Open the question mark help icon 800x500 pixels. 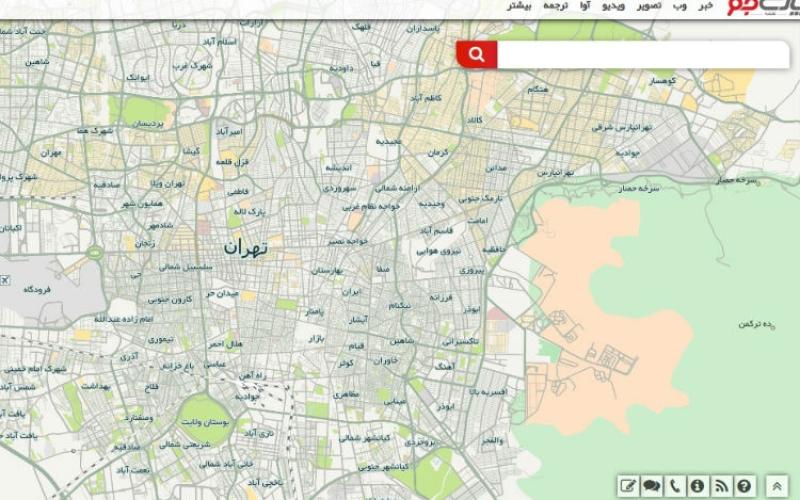pyautogui.click(x=743, y=486)
